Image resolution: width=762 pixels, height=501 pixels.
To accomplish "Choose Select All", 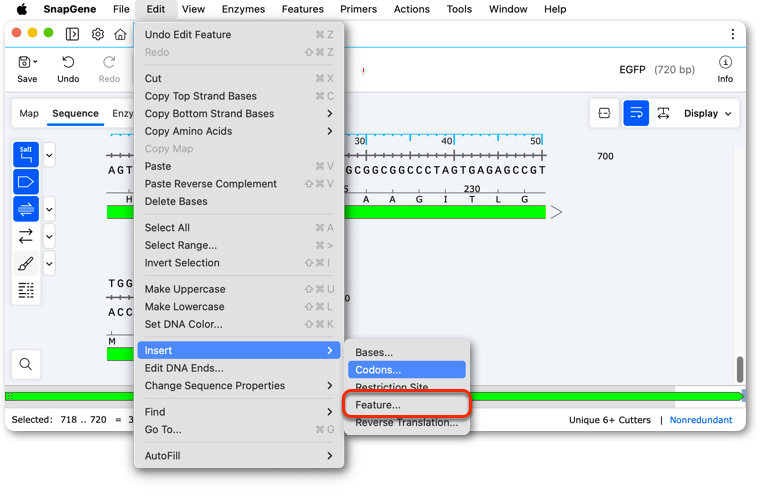I will point(239,228).
